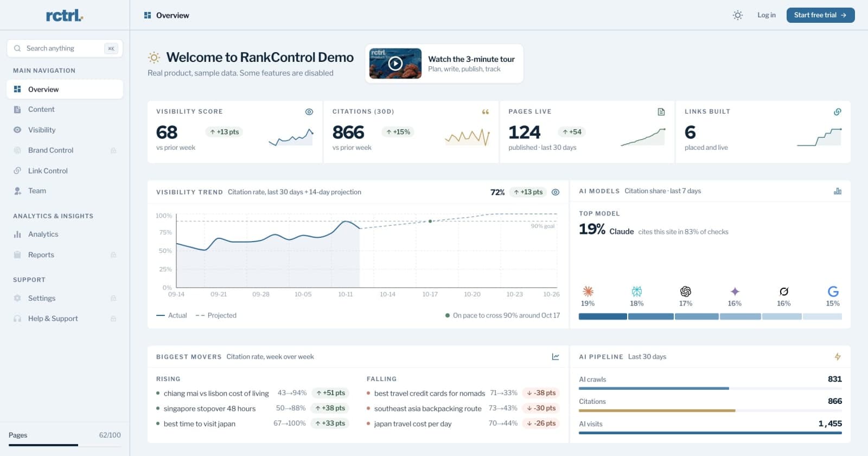Click the Pages Live document icon

click(661, 112)
